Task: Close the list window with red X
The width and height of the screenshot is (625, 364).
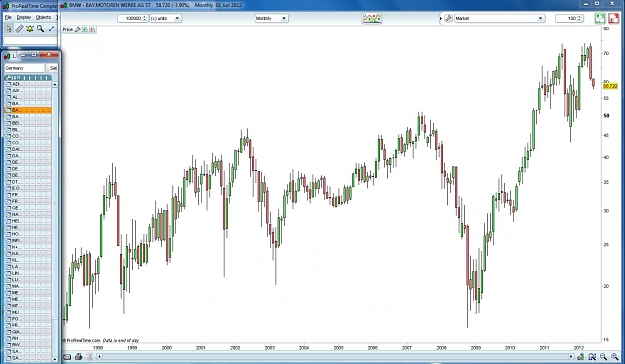Action: coord(49,55)
